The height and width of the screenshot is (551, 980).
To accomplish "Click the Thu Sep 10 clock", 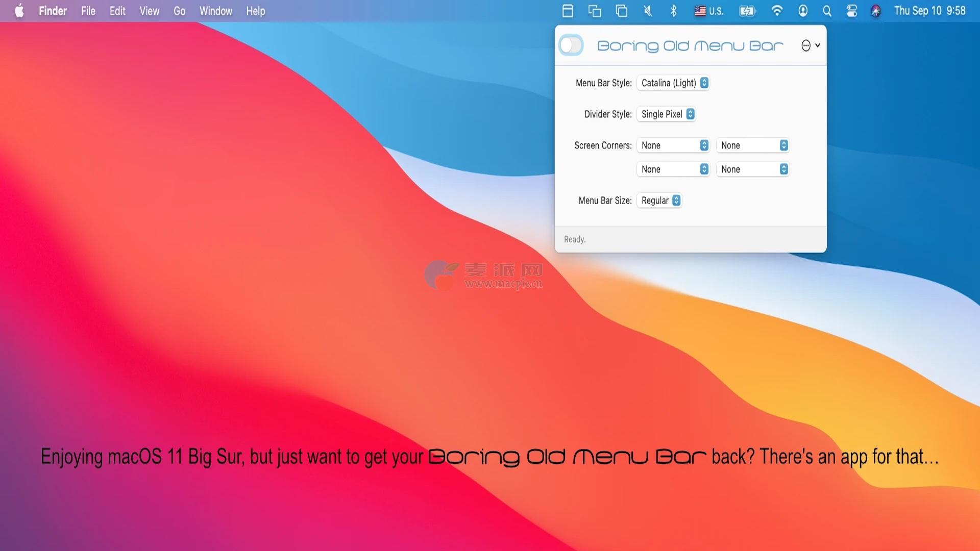I will coord(929,11).
